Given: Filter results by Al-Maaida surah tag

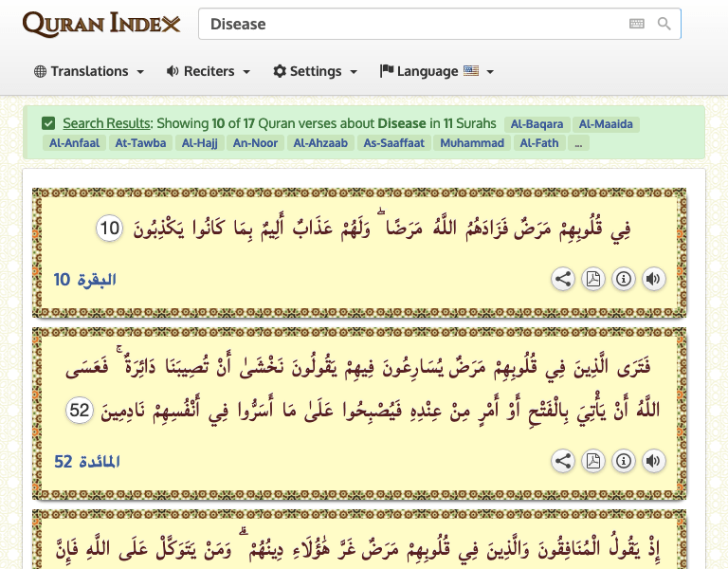Looking at the screenshot, I should [606, 124].
